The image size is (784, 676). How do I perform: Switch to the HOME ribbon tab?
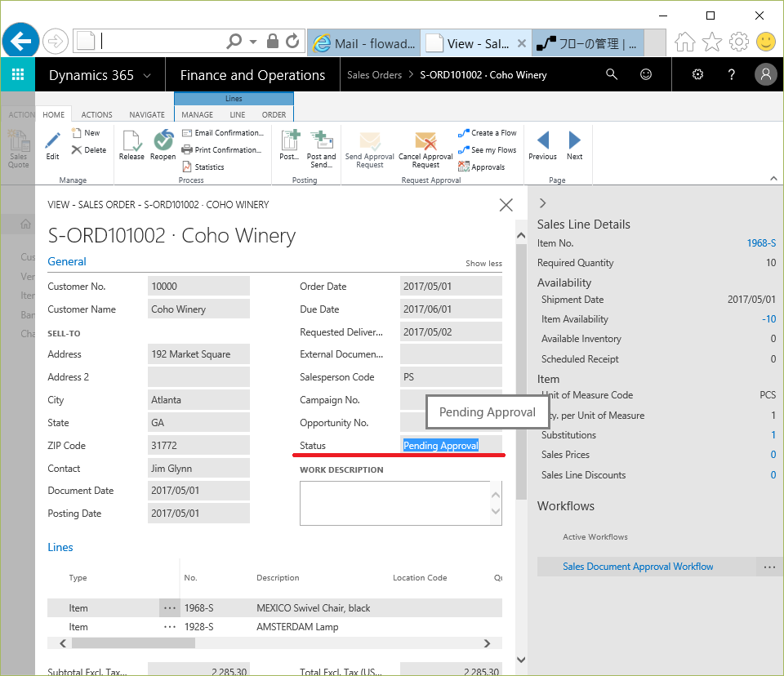54,114
